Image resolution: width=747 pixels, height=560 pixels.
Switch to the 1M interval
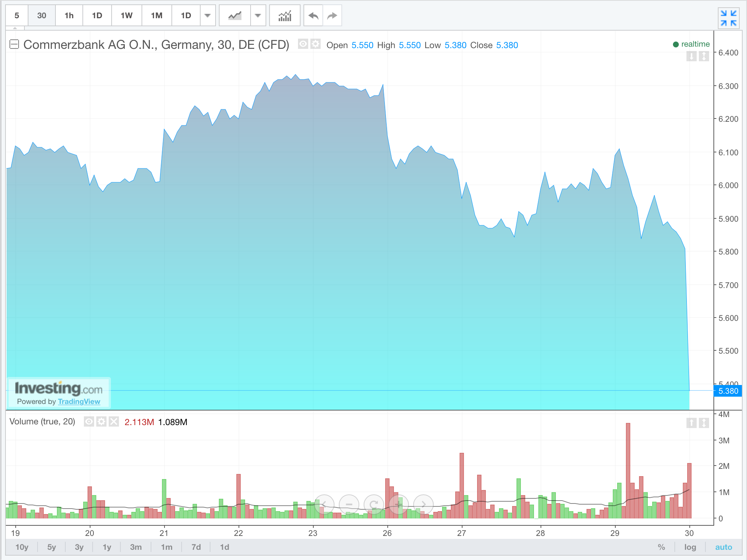(156, 15)
